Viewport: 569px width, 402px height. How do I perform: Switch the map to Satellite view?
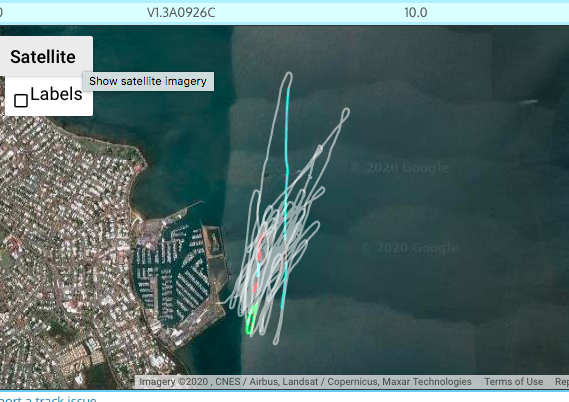[x=43, y=57]
